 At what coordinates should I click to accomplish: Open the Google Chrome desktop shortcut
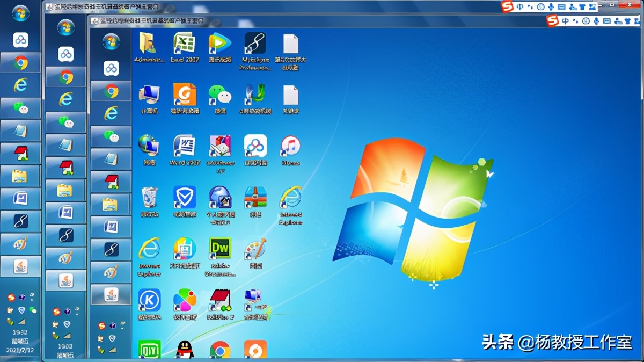(x=220, y=349)
